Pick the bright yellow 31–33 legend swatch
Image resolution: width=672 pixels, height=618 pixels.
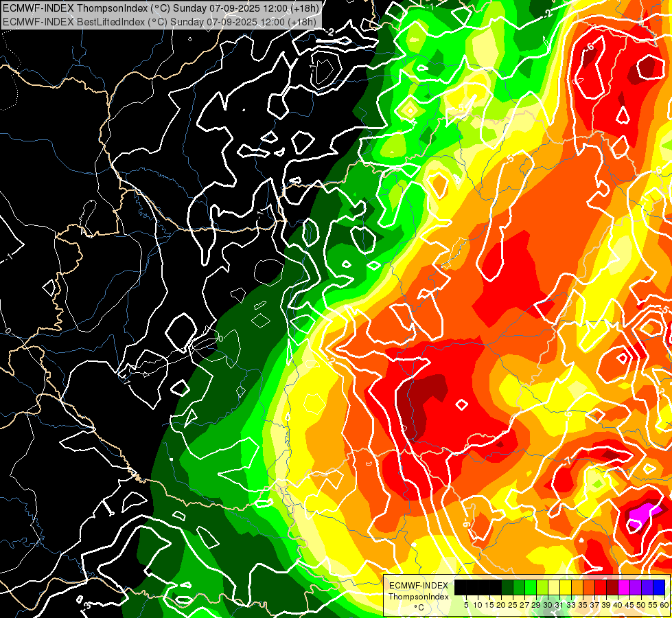pyautogui.click(x=566, y=587)
